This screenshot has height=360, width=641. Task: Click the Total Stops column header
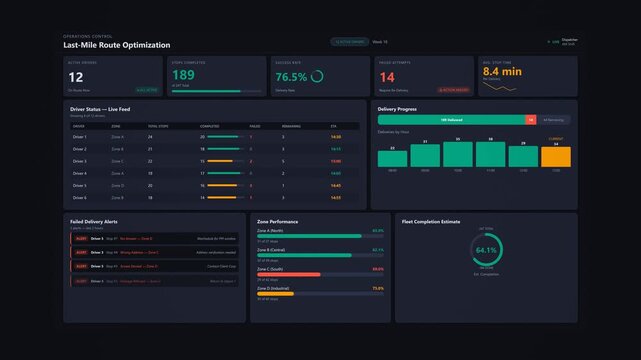click(158, 126)
